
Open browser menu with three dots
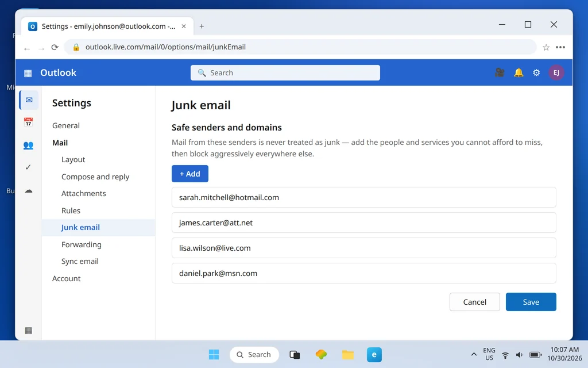coord(560,47)
